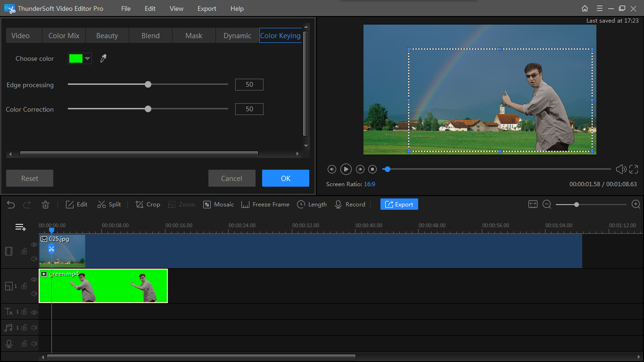This screenshot has width=644, height=362.
Task: Pick a color with the eyedropper tool
Action: point(103,58)
